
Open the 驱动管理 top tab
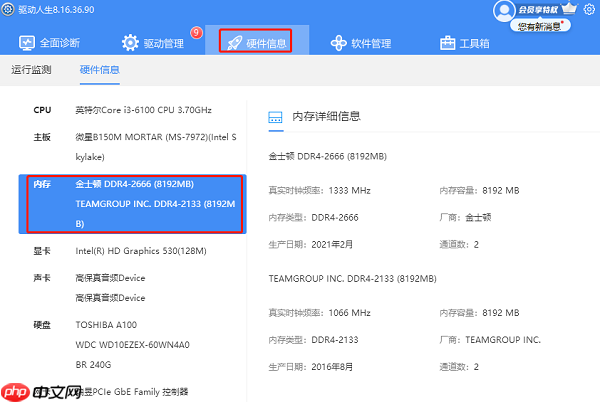[153, 43]
